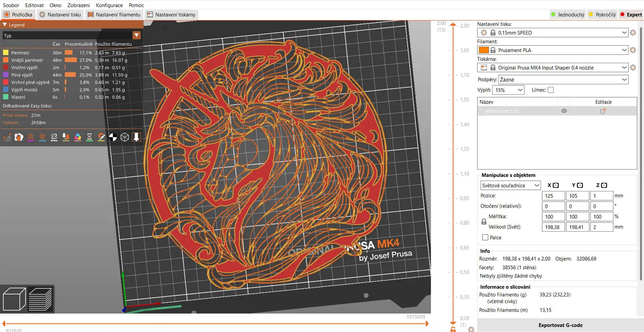Screen dimensions: 644x332
Task: Open the Světové souřadnice coordinates dropdown
Action: [x=510, y=185]
